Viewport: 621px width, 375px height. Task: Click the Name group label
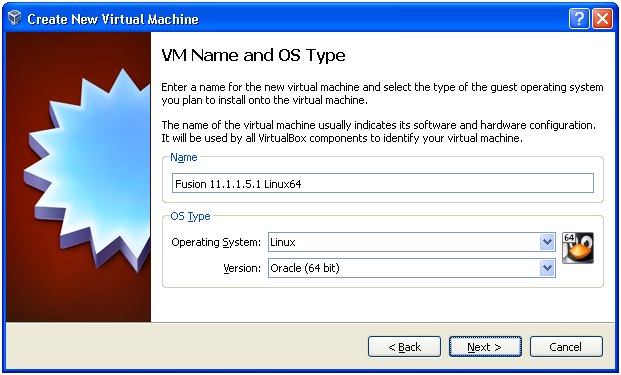click(184, 157)
